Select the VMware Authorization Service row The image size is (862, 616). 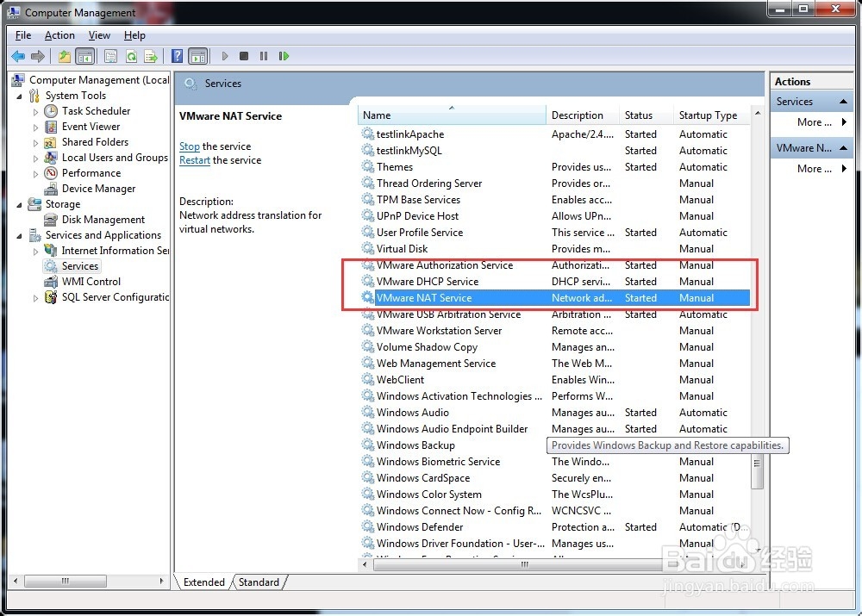(x=554, y=265)
